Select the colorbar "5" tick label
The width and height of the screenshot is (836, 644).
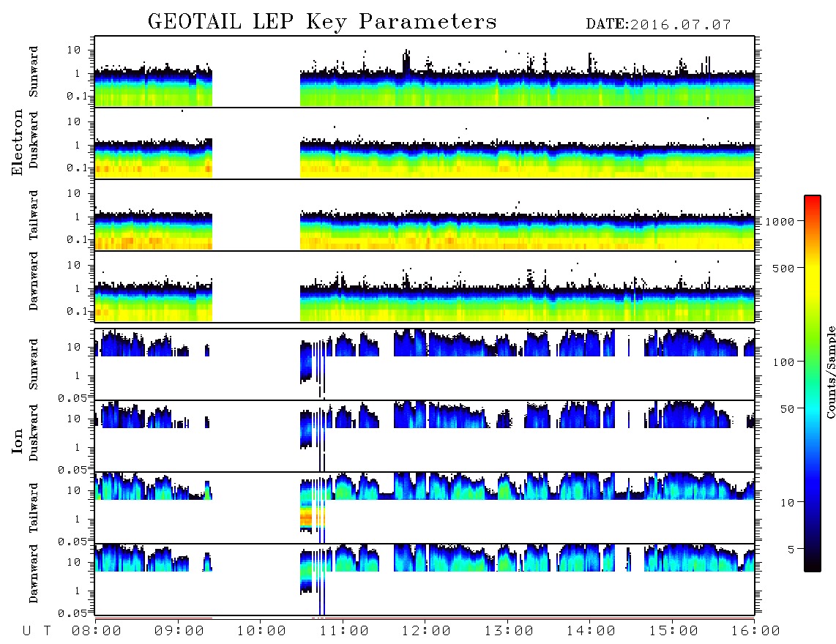tap(791, 550)
